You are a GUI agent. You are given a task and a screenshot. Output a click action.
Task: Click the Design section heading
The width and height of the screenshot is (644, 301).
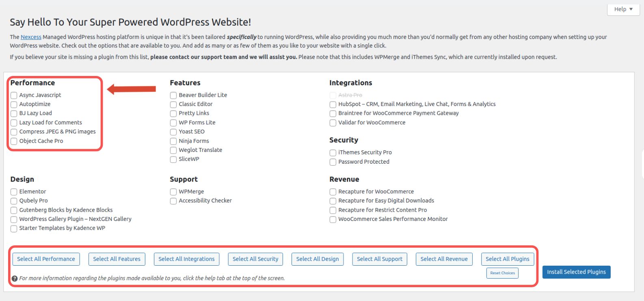pos(22,180)
